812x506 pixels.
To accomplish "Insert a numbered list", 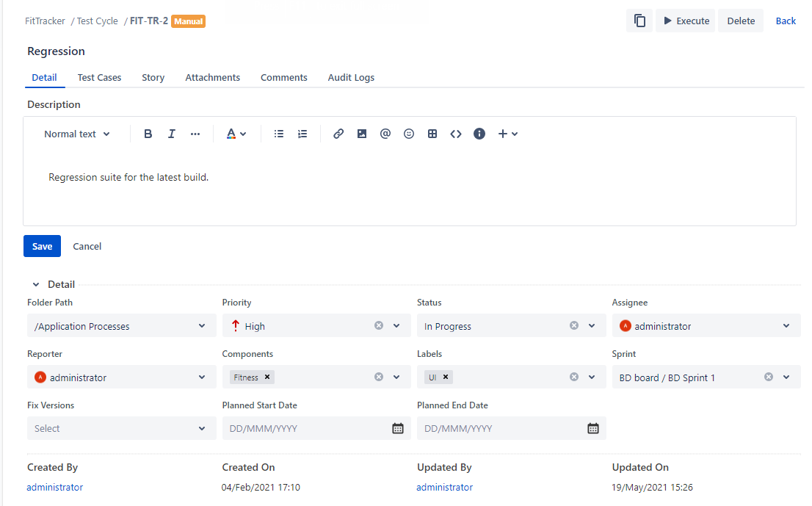I will pos(302,133).
